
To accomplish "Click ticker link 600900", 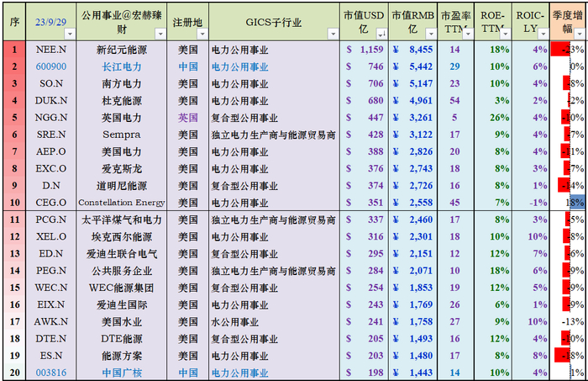I will [51, 66].
